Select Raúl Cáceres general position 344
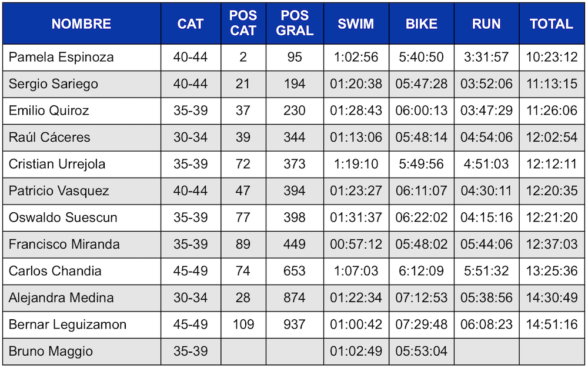Viewport: 588px width, 368px height. [295, 137]
